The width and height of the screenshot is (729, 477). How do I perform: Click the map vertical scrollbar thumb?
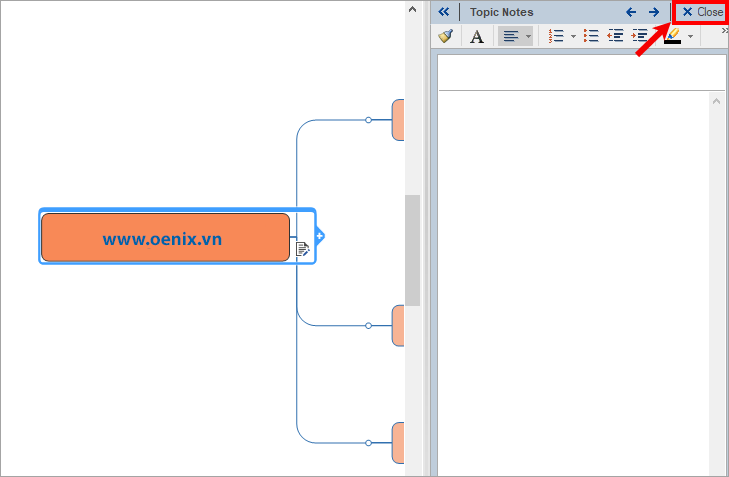(412, 250)
